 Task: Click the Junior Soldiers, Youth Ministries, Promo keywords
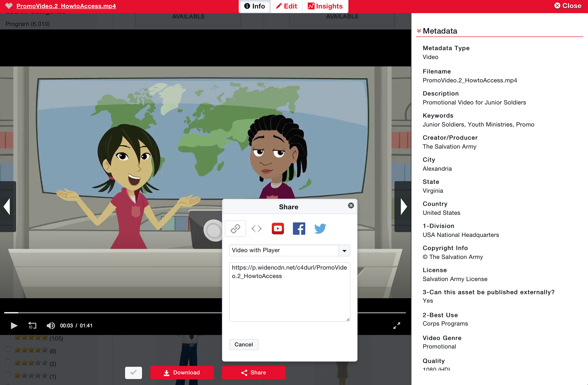pyautogui.click(x=478, y=124)
